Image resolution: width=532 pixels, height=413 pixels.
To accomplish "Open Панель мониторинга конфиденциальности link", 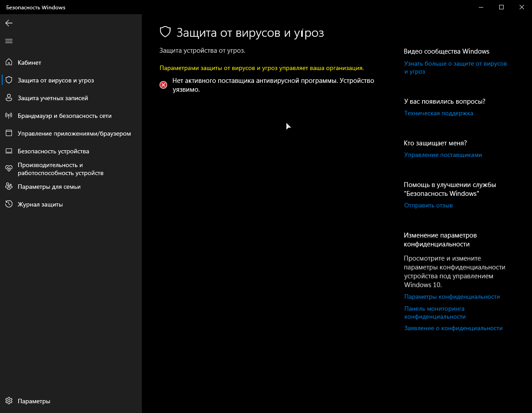I will click(x=435, y=312).
